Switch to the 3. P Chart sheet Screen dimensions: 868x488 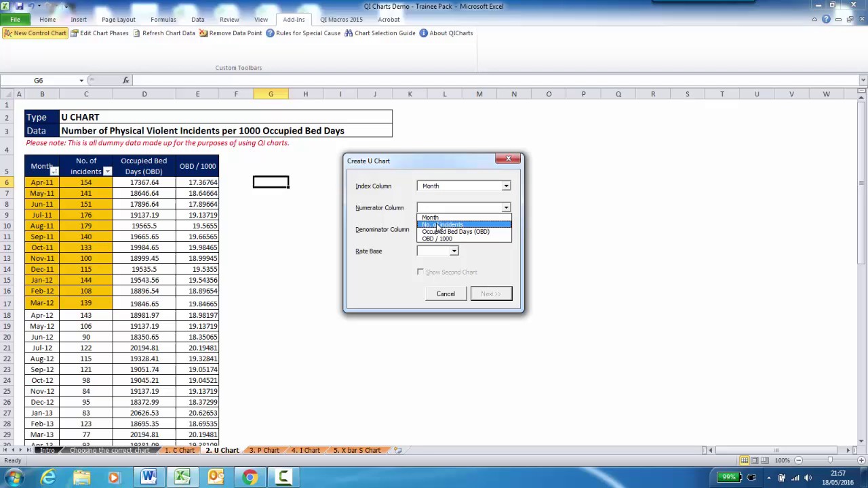(x=264, y=450)
